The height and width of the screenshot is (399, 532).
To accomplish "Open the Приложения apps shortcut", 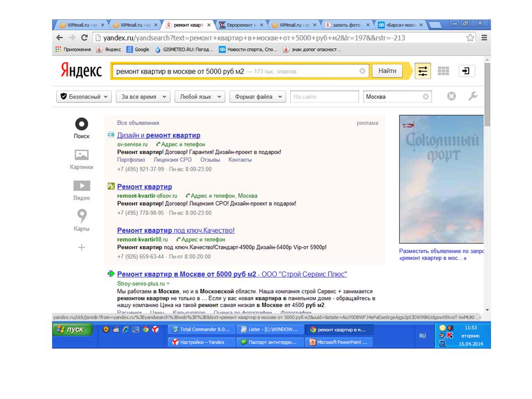I will point(73,49).
